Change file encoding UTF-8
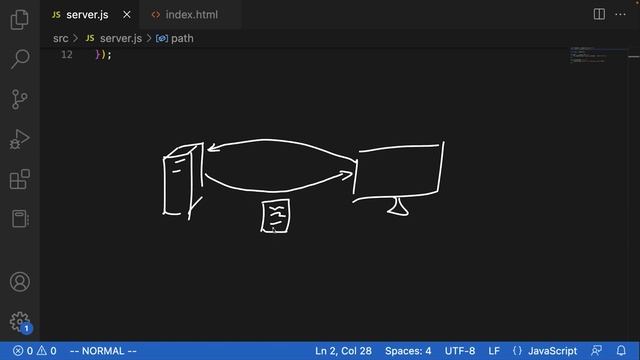This screenshot has height=360, width=640. pos(460,351)
